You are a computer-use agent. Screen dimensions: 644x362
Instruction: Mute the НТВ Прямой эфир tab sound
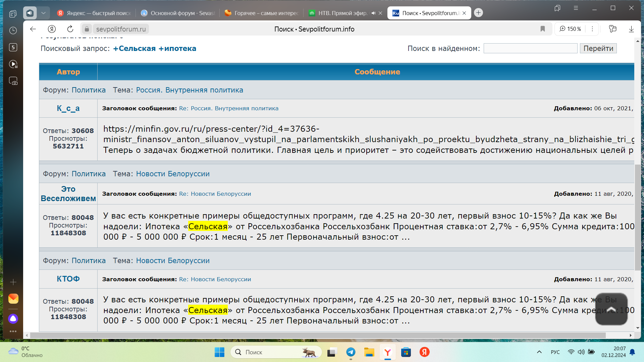point(373,13)
